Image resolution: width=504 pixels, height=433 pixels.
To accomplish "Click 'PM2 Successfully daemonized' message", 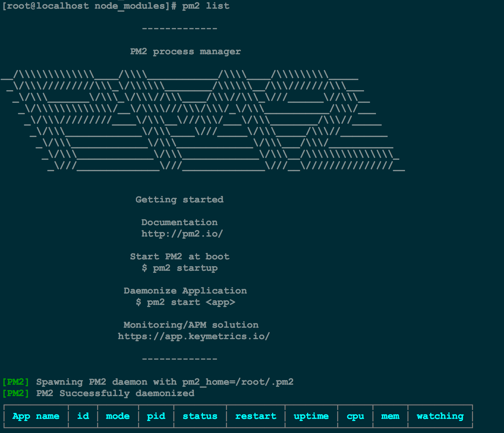I will [115, 393].
